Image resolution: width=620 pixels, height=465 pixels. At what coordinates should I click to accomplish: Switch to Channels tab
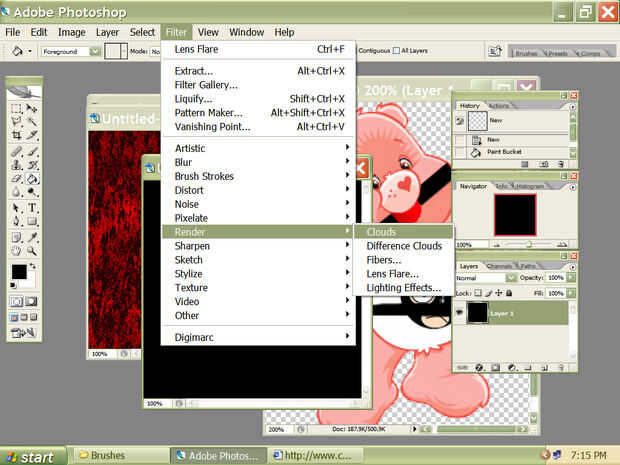(498, 266)
